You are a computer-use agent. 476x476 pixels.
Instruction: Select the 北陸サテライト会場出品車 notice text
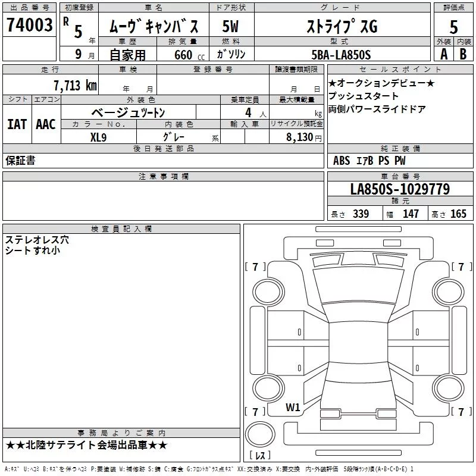pos(86,445)
